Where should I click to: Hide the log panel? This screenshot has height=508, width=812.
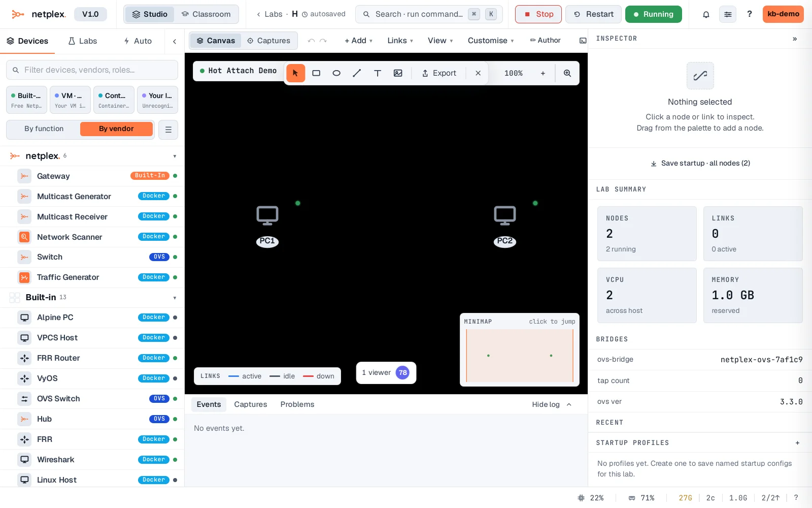pyautogui.click(x=552, y=405)
